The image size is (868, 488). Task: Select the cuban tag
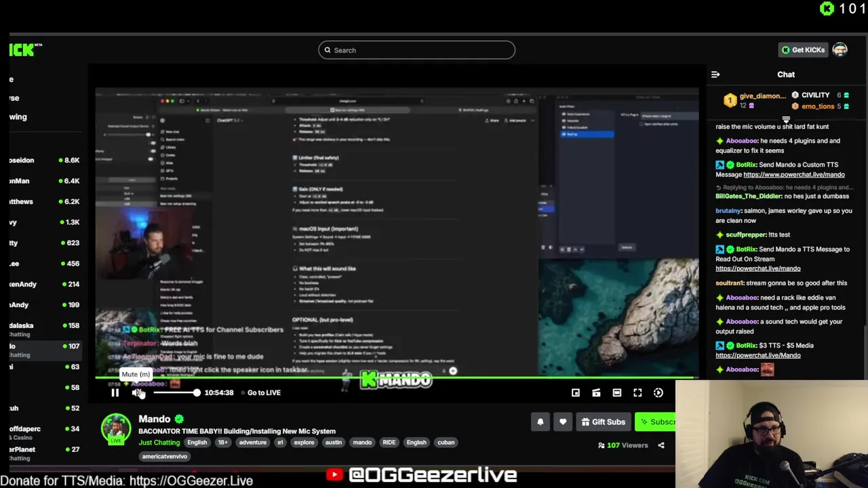click(x=446, y=443)
